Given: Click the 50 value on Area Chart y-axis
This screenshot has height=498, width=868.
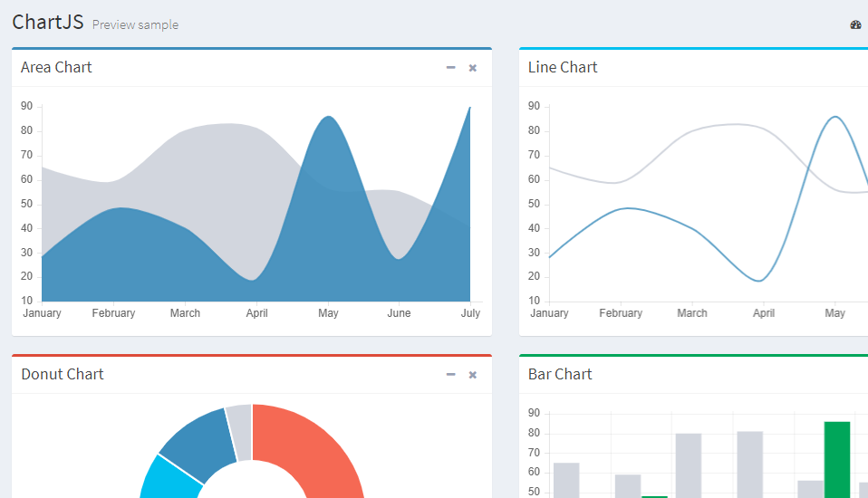Looking at the screenshot, I should click(26, 204).
